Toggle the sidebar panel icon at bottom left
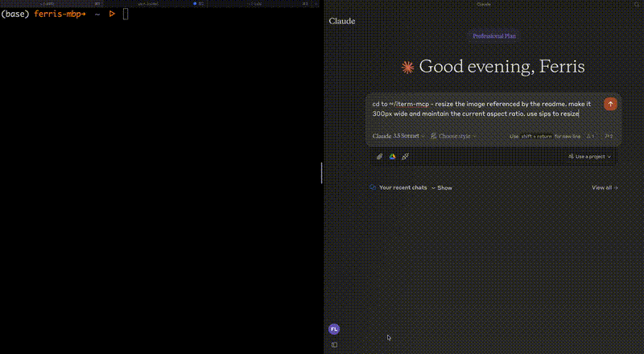Viewport: 644px width, 354px height. pyautogui.click(x=334, y=345)
